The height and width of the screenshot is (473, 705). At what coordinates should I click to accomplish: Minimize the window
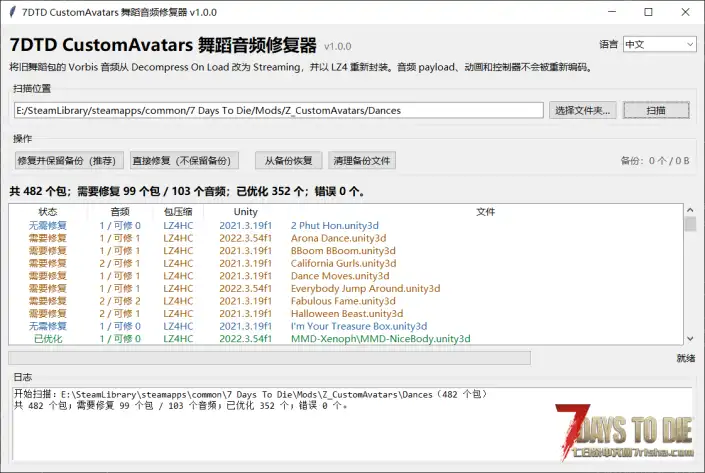612,12
